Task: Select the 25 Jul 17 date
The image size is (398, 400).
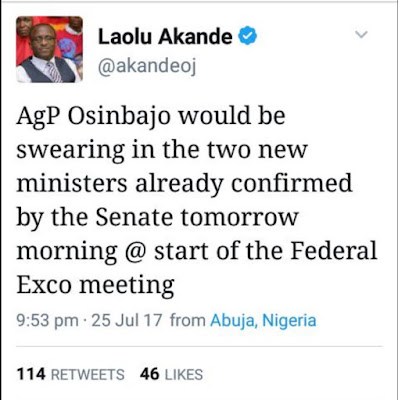Action: click(x=127, y=321)
